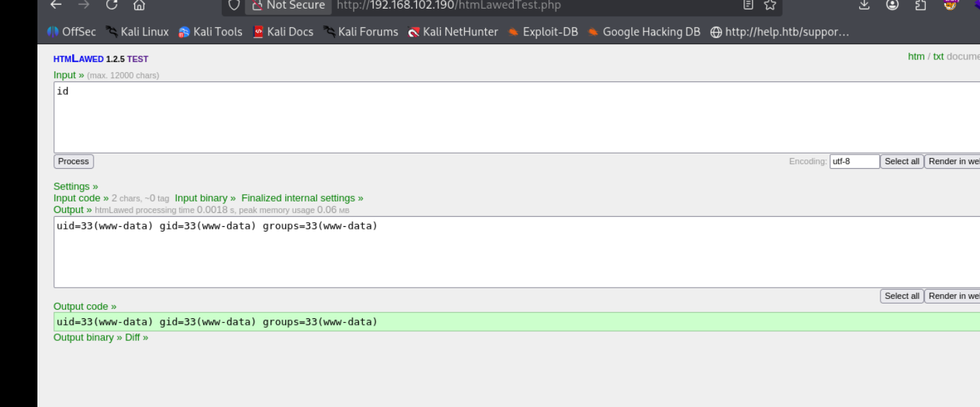
Task: Open the Kali Tools bookmark
Action: tap(210, 31)
